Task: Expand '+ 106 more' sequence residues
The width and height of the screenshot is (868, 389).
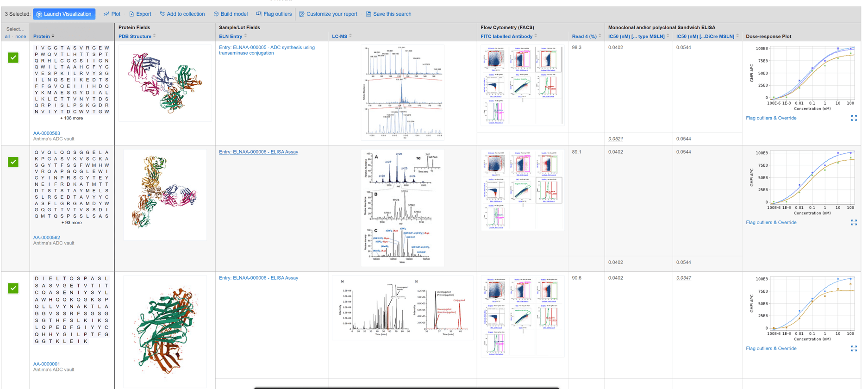Action: (72, 118)
